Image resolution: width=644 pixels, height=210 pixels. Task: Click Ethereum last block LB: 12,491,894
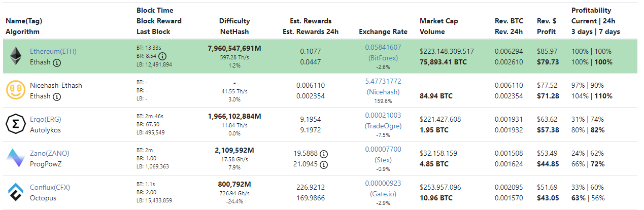pos(154,64)
